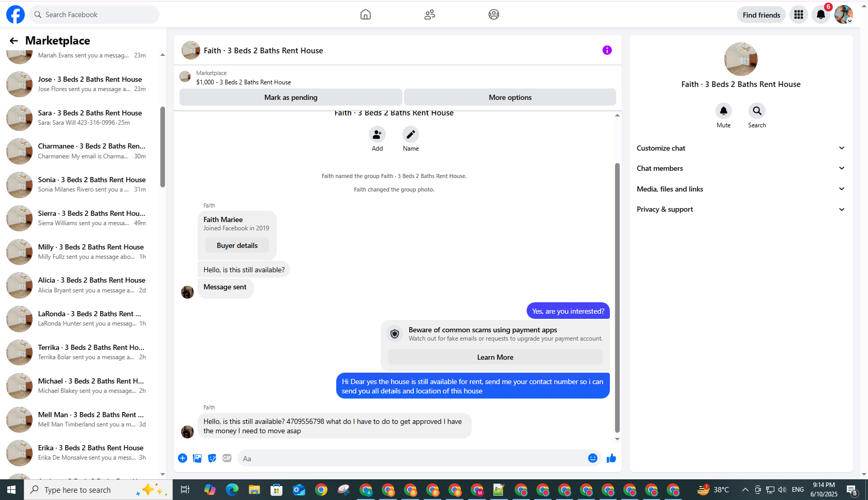Open the Groups icon in top navigation
The height and width of the screenshot is (500, 868).
pos(494,14)
